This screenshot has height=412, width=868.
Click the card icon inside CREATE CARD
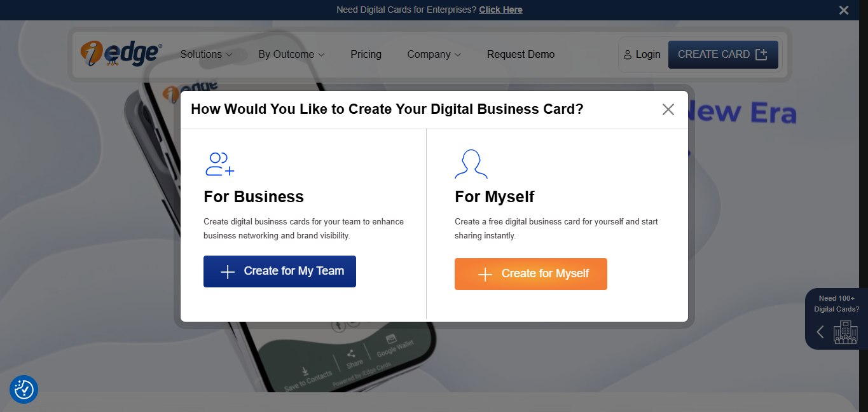[x=761, y=55]
